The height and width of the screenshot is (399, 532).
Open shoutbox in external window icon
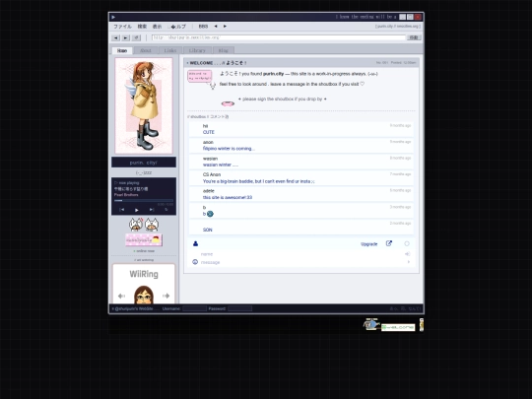click(x=389, y=243)
